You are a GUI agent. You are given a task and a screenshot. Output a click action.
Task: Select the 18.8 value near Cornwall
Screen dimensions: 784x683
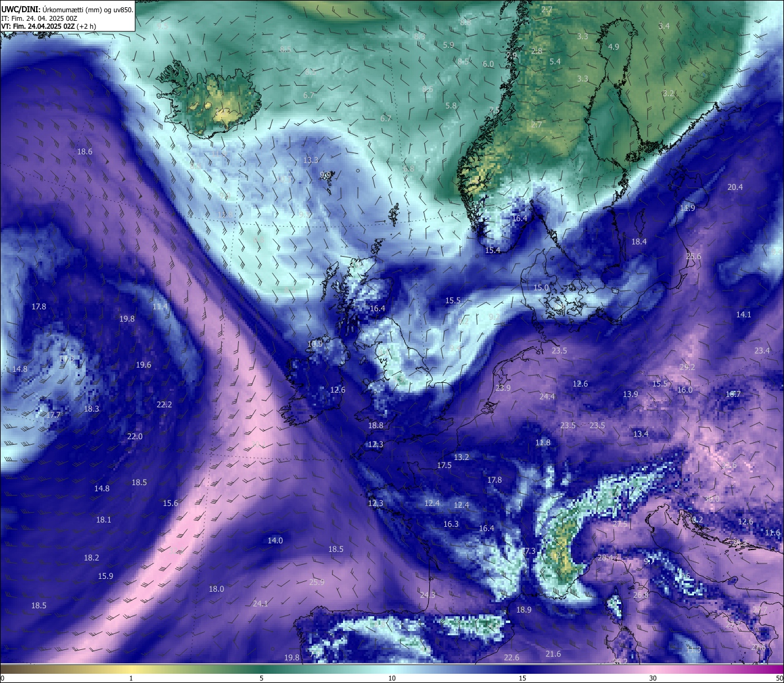375,425
